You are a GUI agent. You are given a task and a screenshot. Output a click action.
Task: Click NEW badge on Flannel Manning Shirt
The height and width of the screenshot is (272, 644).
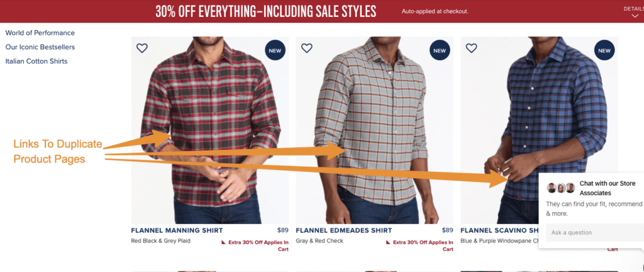pos(275,50)
